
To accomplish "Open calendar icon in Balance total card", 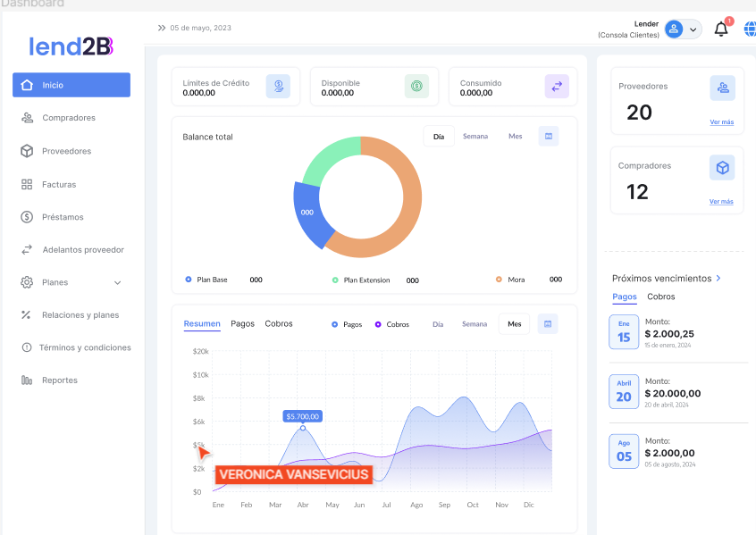I will 549,137.
